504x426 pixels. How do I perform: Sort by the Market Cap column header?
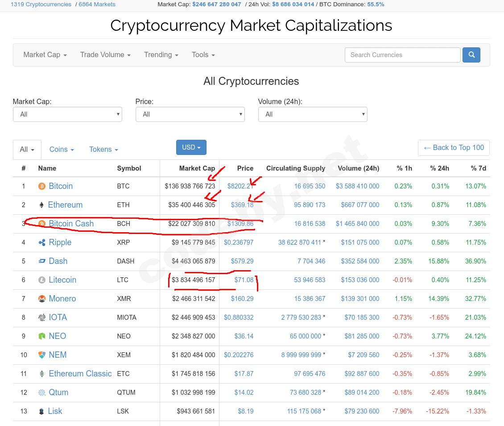[197, 168]
